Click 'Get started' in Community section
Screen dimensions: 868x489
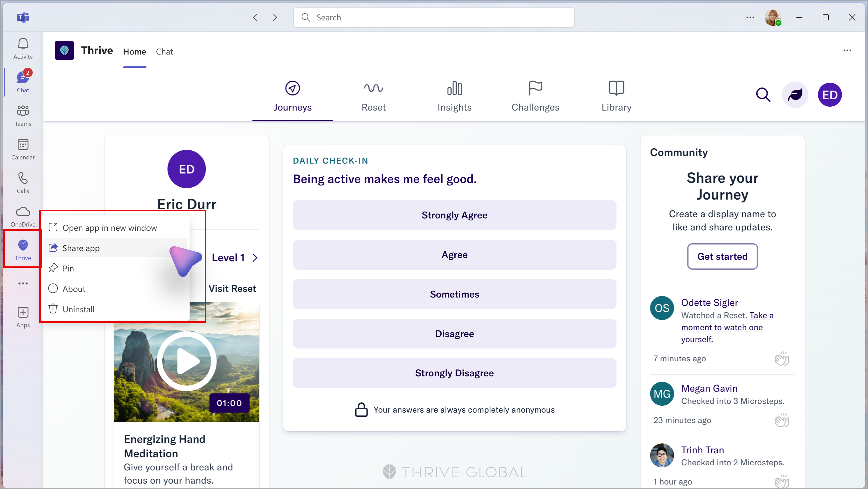click(722, 256)
